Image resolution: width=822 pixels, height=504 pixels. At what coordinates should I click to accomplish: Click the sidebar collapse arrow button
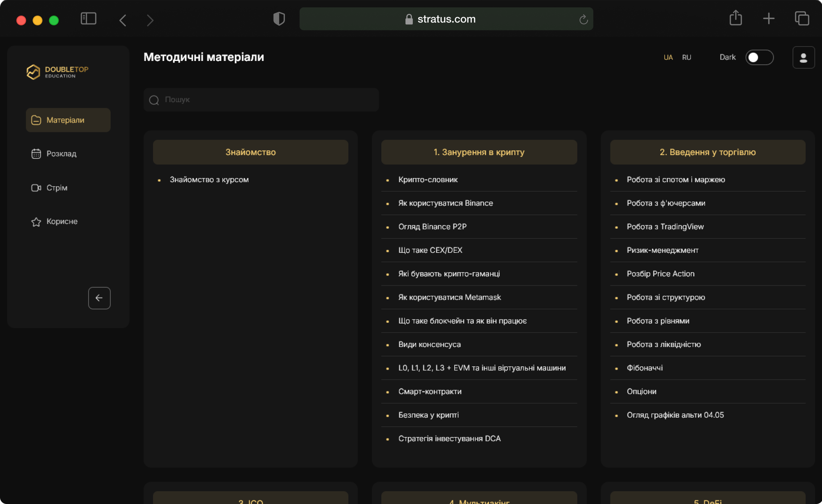click(99, 298)
